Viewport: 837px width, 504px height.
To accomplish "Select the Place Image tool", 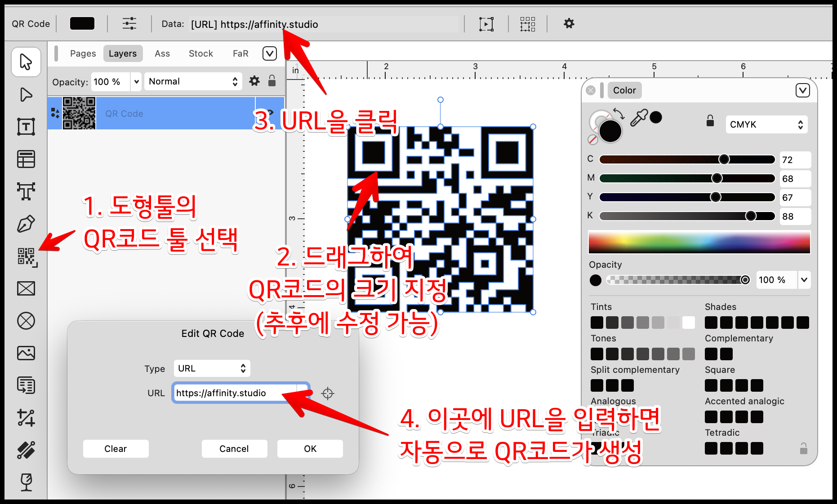I will pos(26,353).
